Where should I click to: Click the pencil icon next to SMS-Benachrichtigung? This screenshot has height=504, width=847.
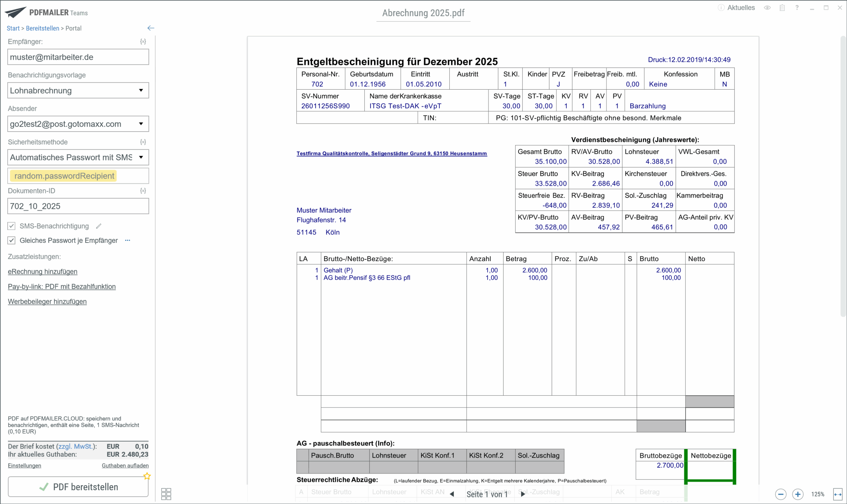(99, 226)
